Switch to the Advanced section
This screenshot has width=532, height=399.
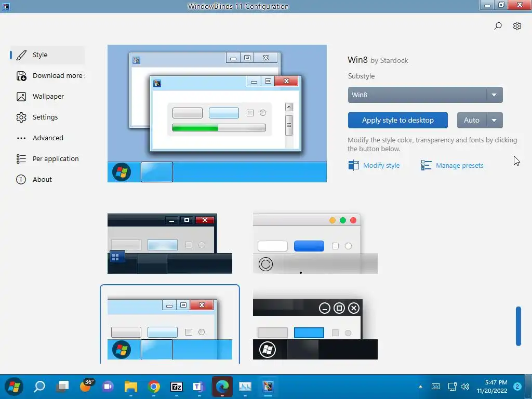(x=47, y=138)
